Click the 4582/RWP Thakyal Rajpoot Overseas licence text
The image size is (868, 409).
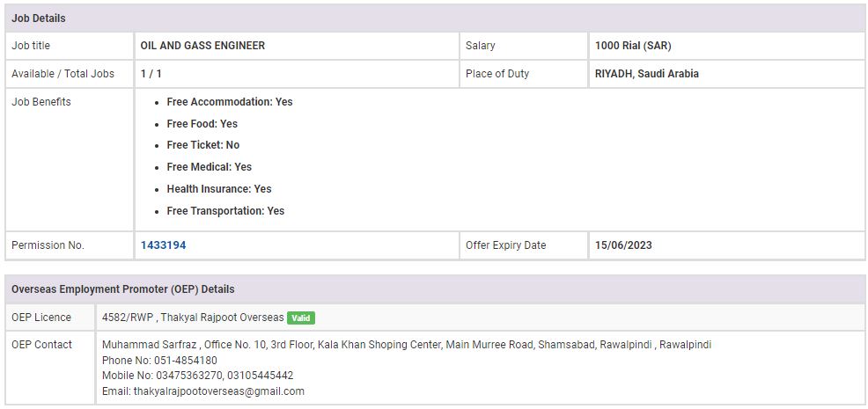[x=193, y=318]
